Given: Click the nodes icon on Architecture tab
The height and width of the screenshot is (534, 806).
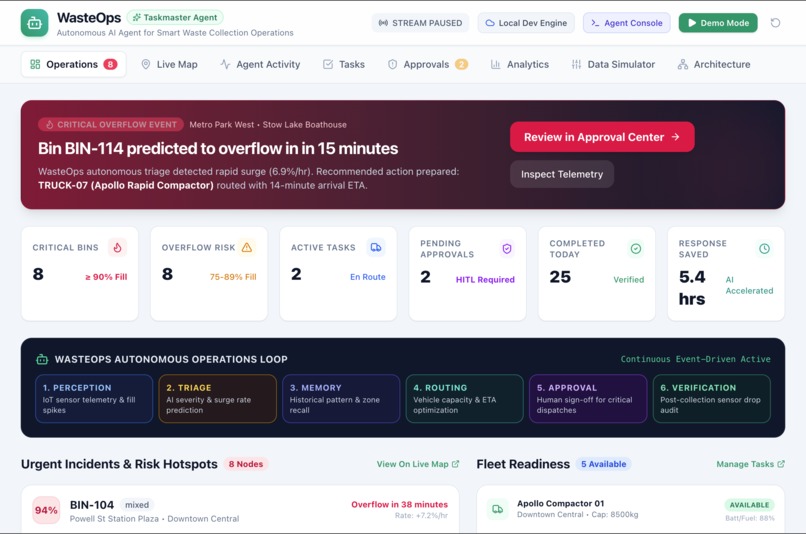Looking at the screenshot, I should [x=683, y=64].
